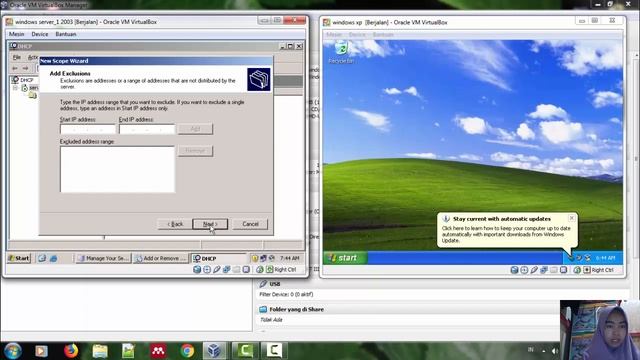The width and height of the screenshot is (640, 360).
Task: Open media player icon in taskbar
Action: pos(41,351)
